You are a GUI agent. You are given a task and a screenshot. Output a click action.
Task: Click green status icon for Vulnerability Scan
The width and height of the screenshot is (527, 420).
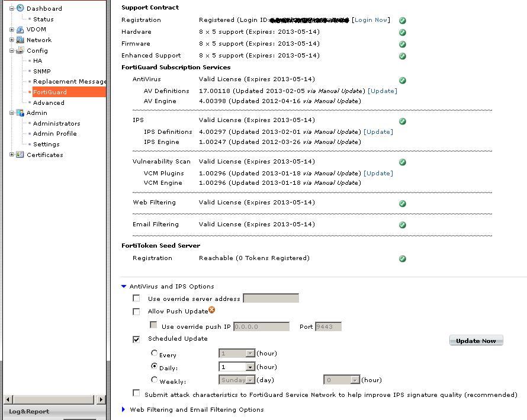pyautogui.click(x=402, y=162)
